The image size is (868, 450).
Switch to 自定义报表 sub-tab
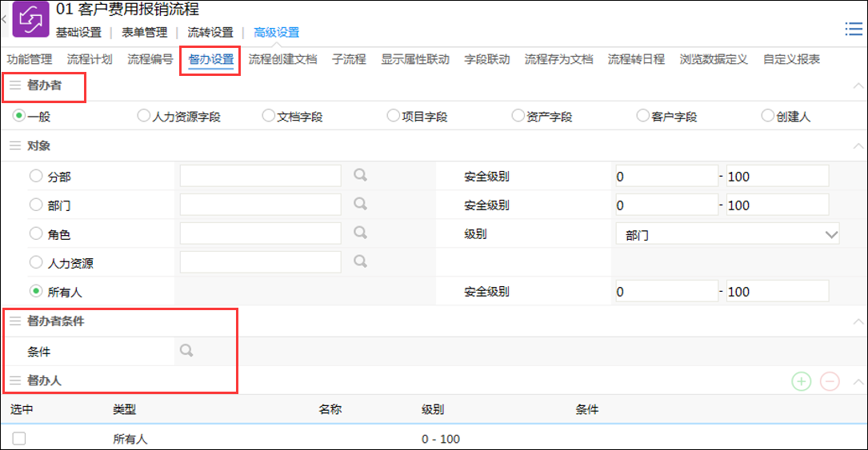(x=791, y=59)
